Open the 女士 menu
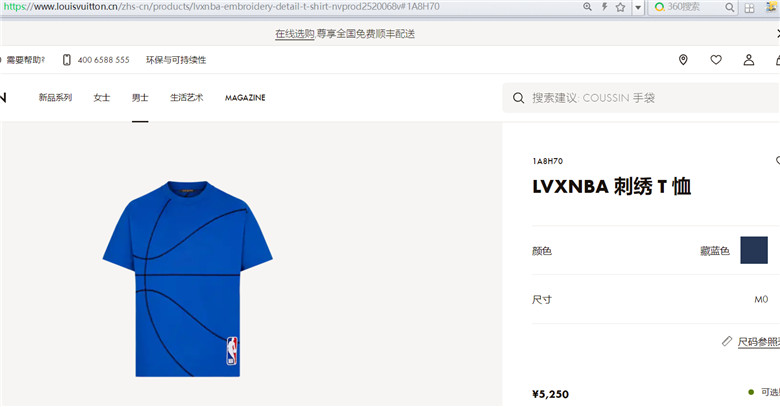This screenshot has height=407, width=780. [x=101, y=98]
